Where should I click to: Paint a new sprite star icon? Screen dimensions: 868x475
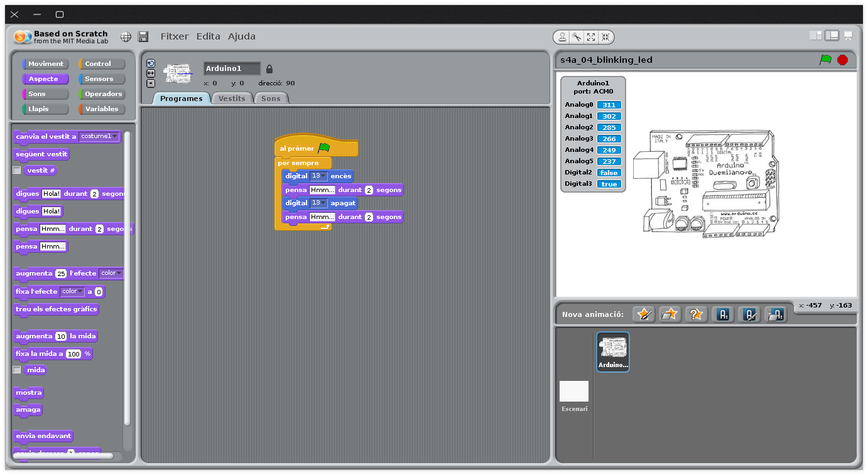(x=644, y=314)
